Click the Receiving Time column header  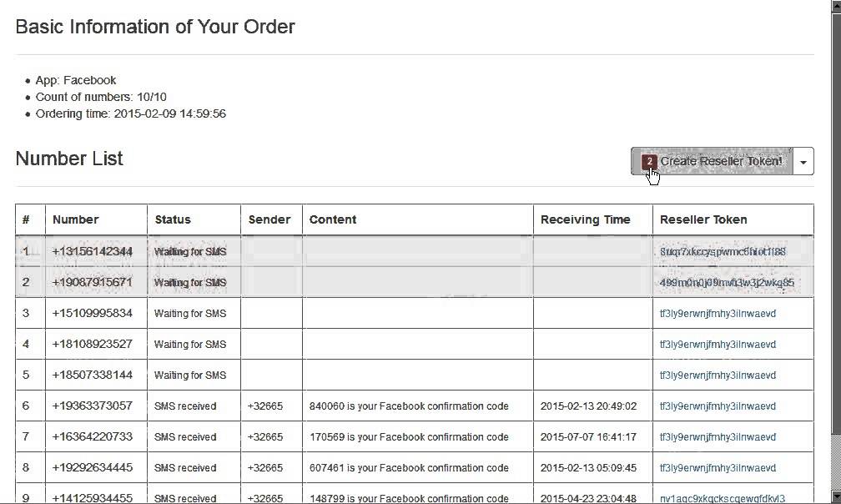coord(586,219)
